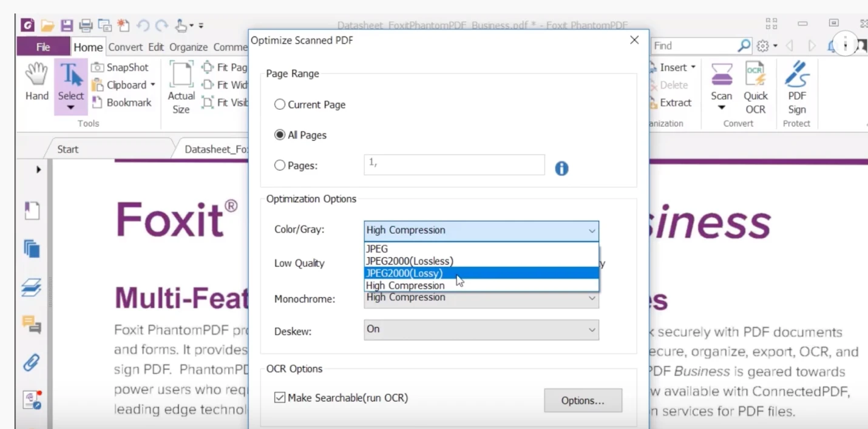The height and width of the screenshot is (429, 868).
Task: Open PDF Sign in Protect group
Action: pyautogui.click(x=797, y=89)
